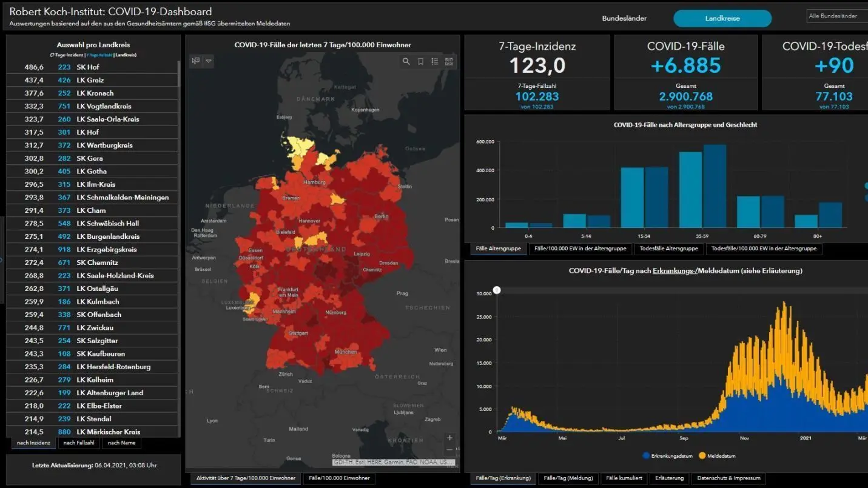Zoom in with the map plus button

point(449,438)
